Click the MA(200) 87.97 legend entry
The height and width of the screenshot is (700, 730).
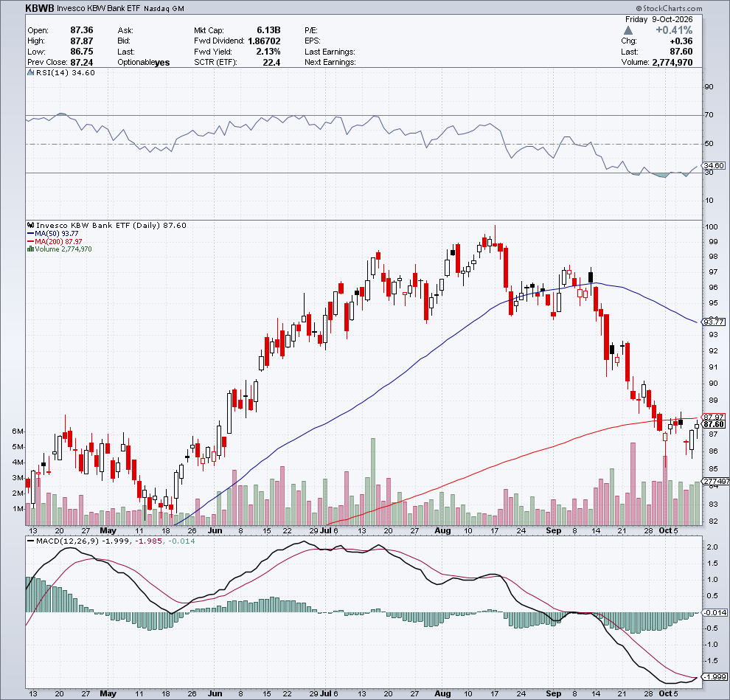pos(55,241)
